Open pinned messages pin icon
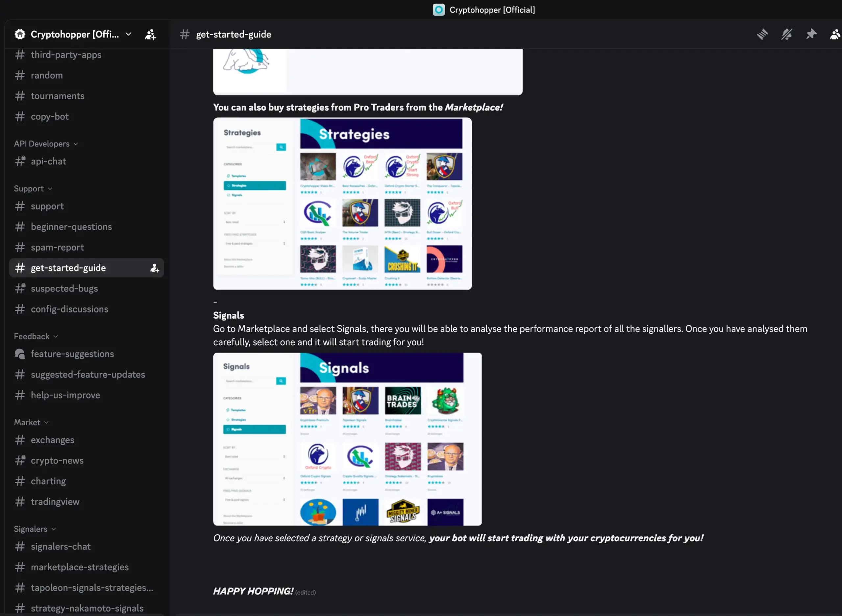This screenshot has width=842, height=616. [811, 34]
